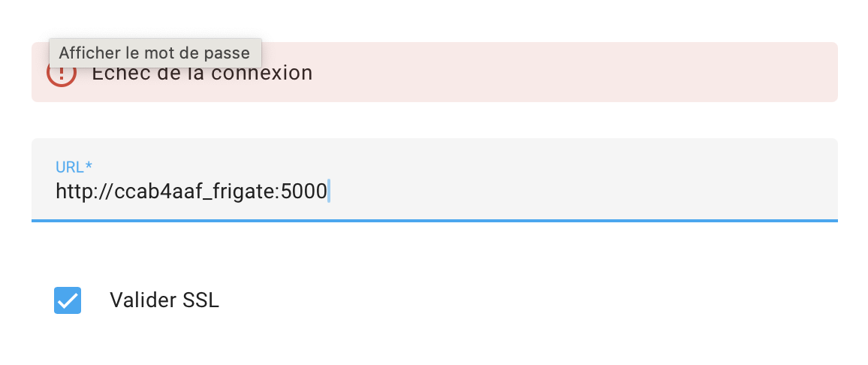Click the "Valider SSL" label text
The width and height of the screenshot is (868, 365).
164,300
